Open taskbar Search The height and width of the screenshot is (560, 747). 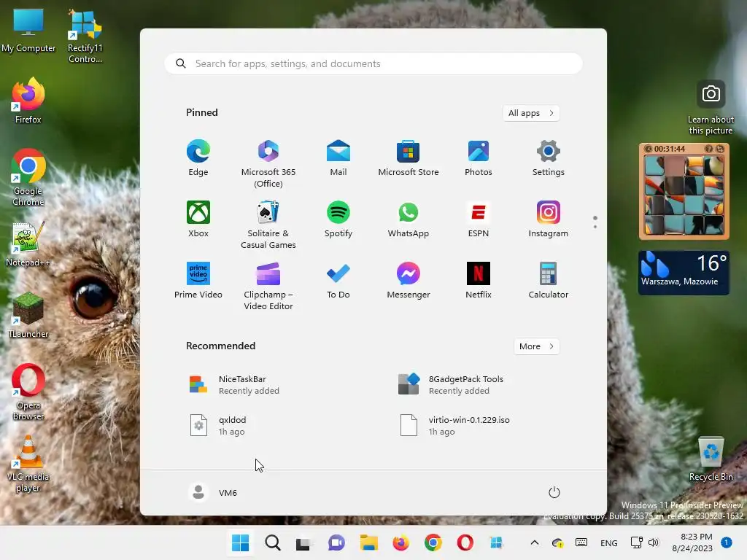coord(273,542)
